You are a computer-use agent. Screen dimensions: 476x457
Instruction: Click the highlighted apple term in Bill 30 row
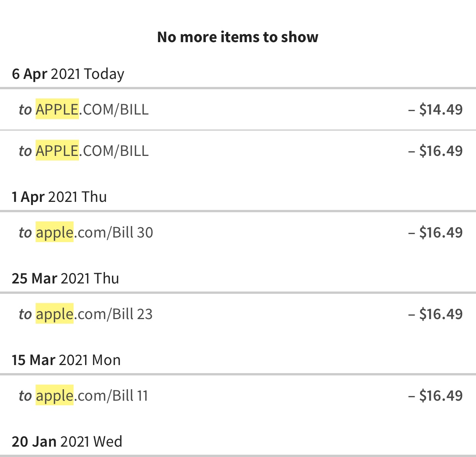pyautogui.click(x=54, y=232)
